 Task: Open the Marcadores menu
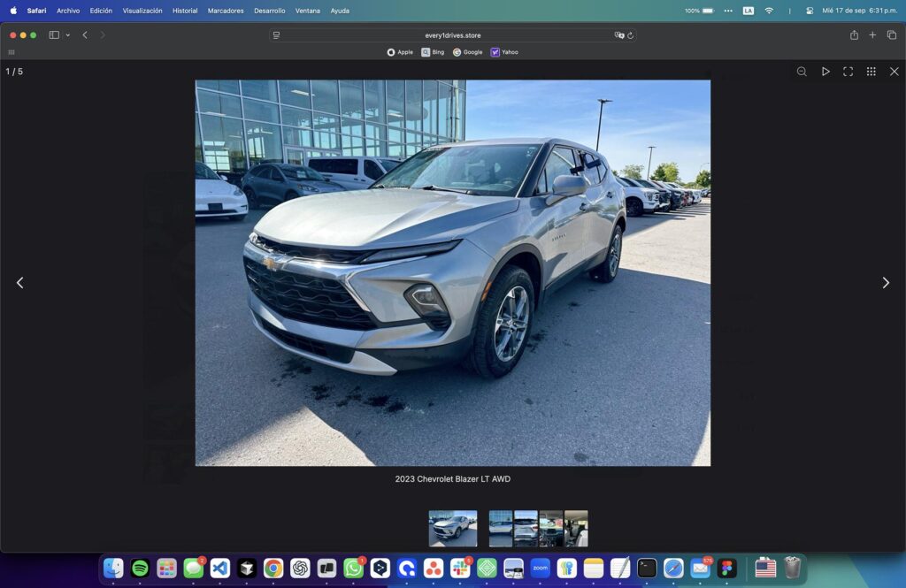pyautogui.click(x=225, y=11)
